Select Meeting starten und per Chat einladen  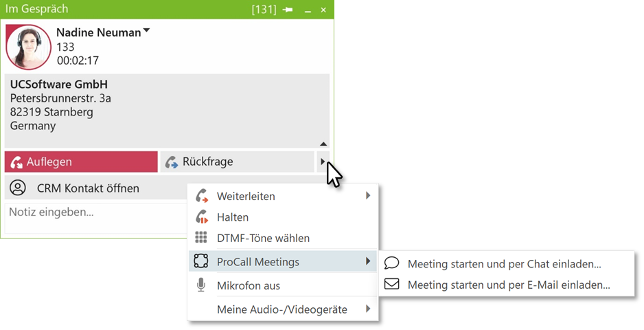coord(504,263)
